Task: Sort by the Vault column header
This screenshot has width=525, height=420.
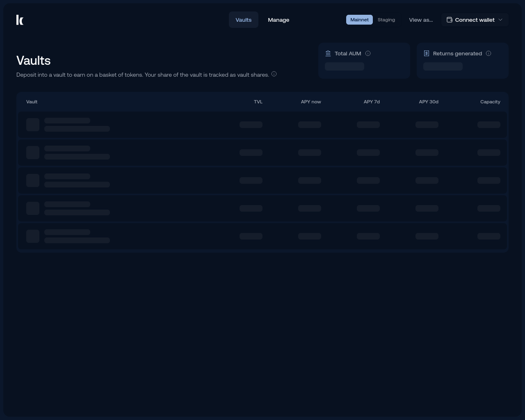Action: [32, 102]
